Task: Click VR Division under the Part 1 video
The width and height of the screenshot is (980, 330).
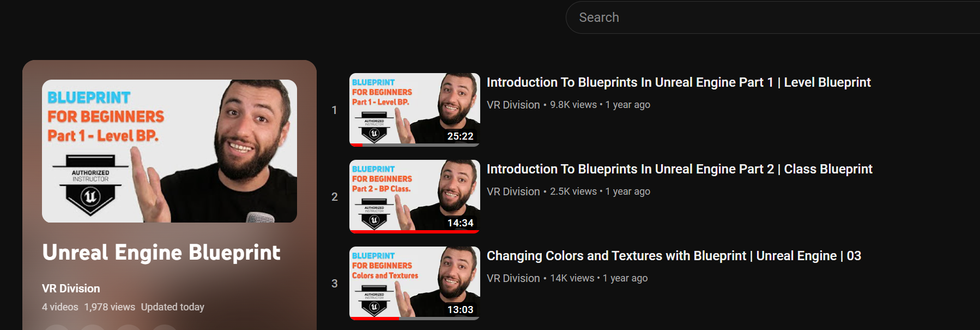Action: pos(513,105)
